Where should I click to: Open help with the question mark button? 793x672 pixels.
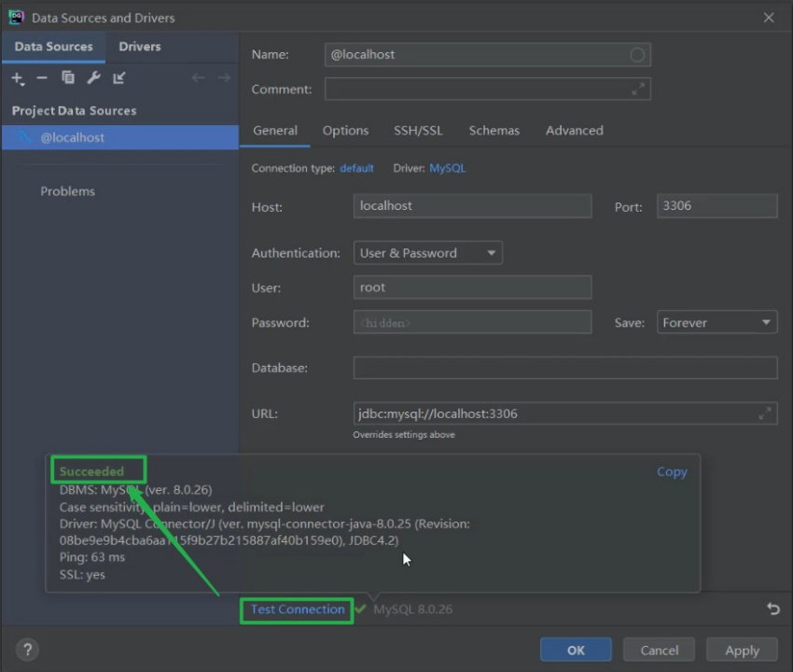coord(27,650)
